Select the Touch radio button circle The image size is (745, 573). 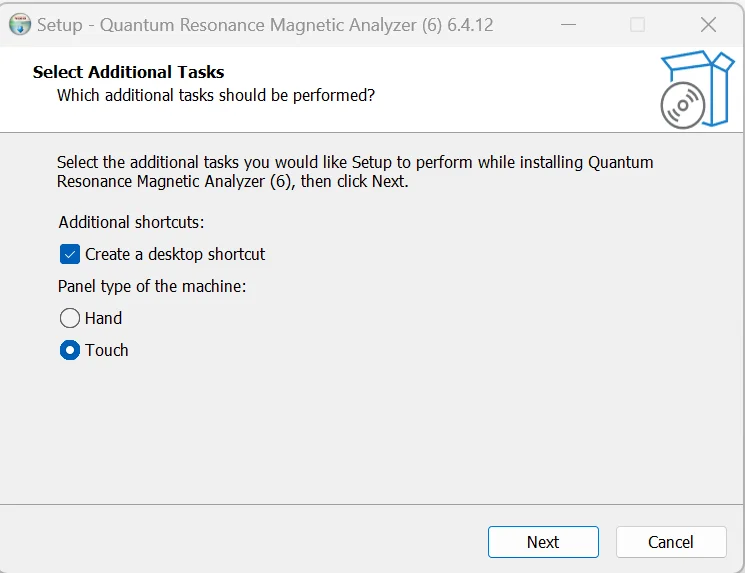(x=70, y=350)
